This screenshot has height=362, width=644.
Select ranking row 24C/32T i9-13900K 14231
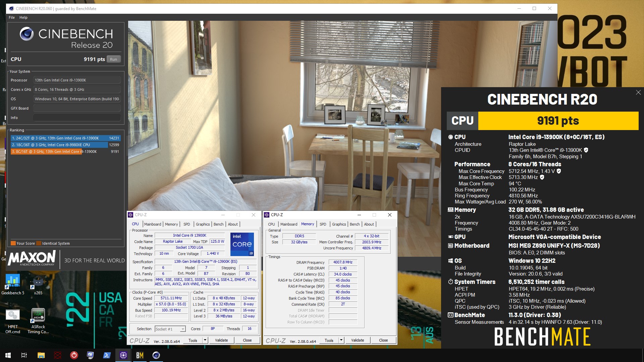tap(65, 138)
